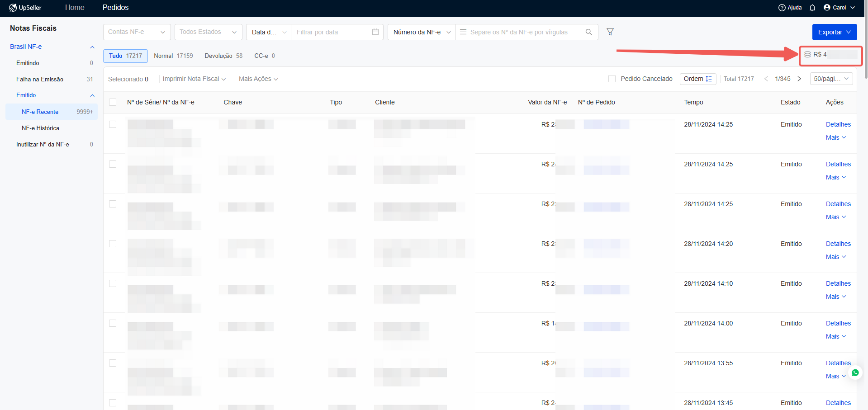Go to Pedidos in top navigation
Image resolution: width=868 pixels, height=410 pixels.
coord(115,8)
